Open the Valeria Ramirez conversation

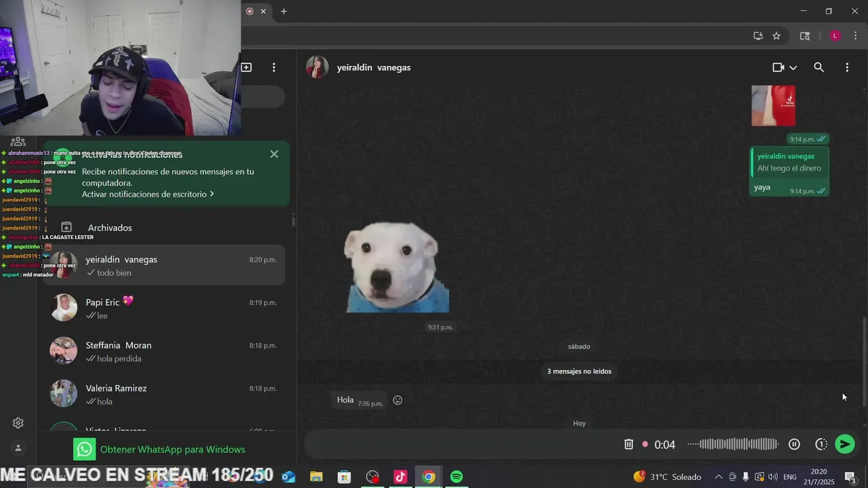pyautogui.click(x=165, y=394)
